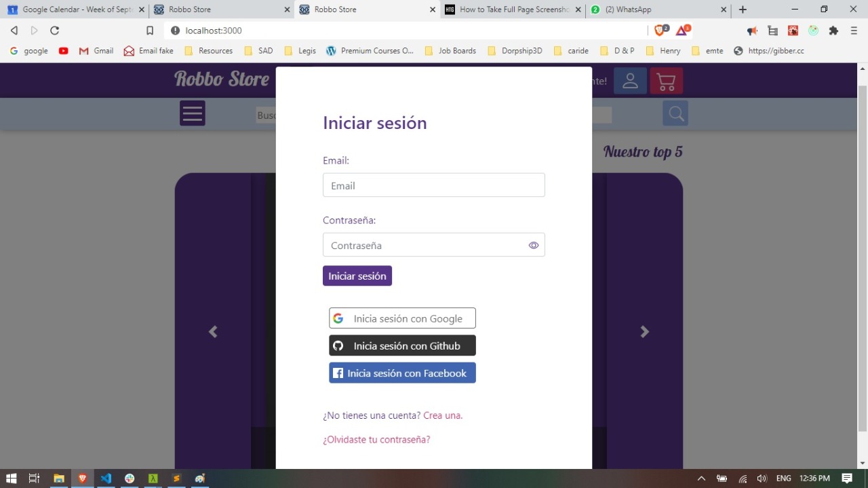Expand the D & P bookmark folder

[617, 51]
